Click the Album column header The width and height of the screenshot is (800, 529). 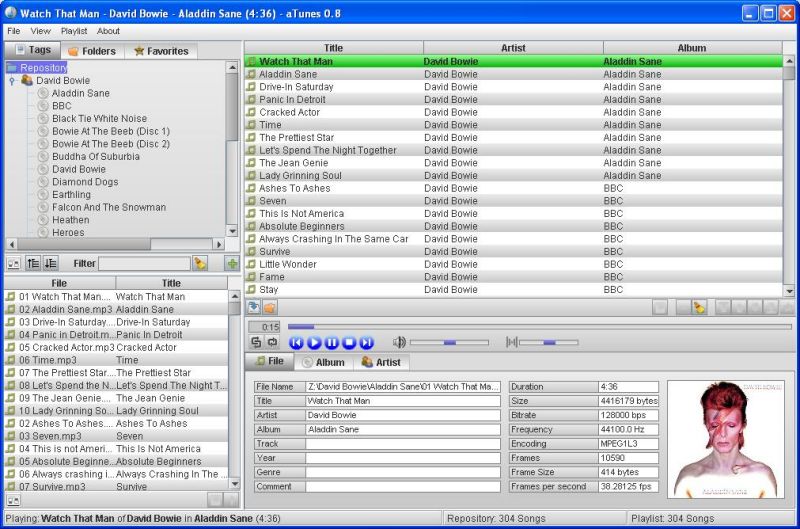691,48
